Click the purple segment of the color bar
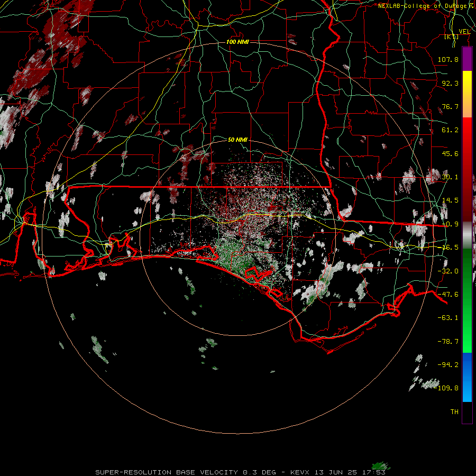 pos(467,59)
